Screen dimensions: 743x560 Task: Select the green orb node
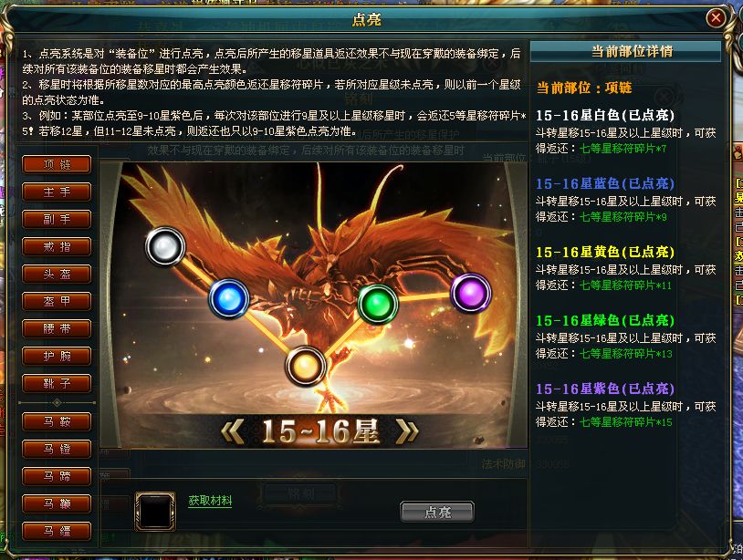point(377,304)
